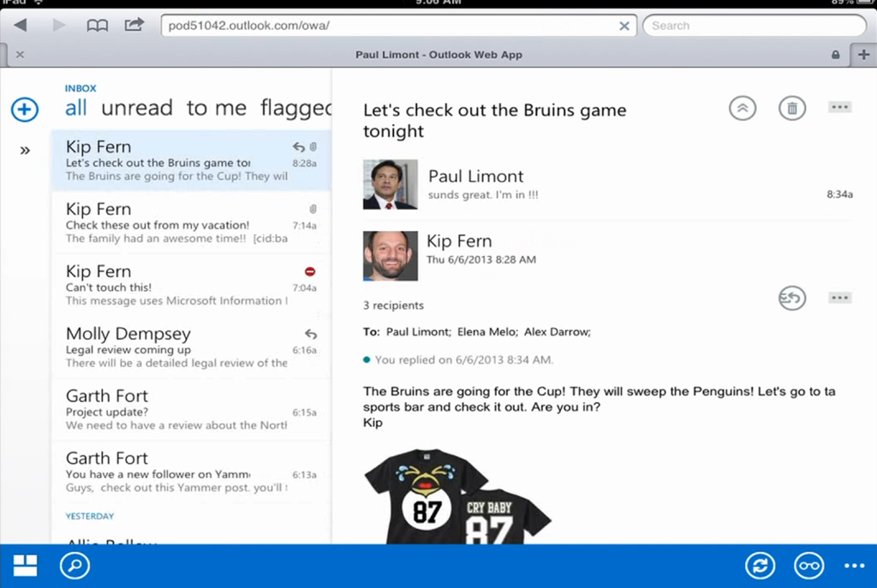This screenshot has width=877, height=588.
Task: Close the Paul Limont tab
Action: coord(21,54)
